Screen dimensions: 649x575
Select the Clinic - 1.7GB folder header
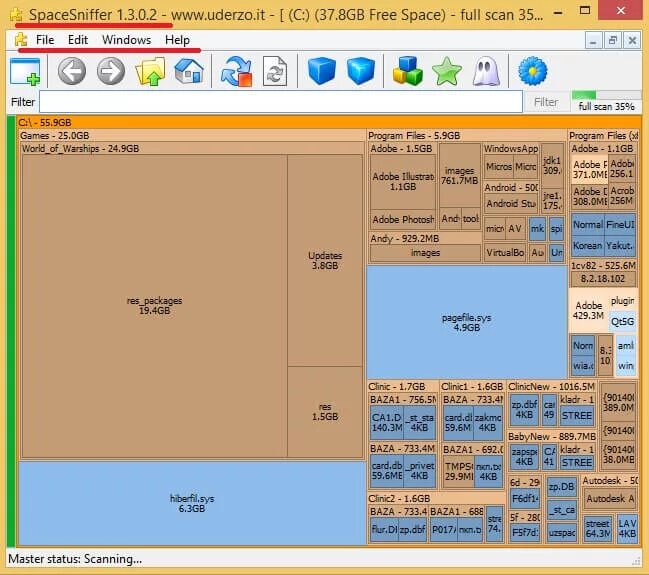click(403, 386)
